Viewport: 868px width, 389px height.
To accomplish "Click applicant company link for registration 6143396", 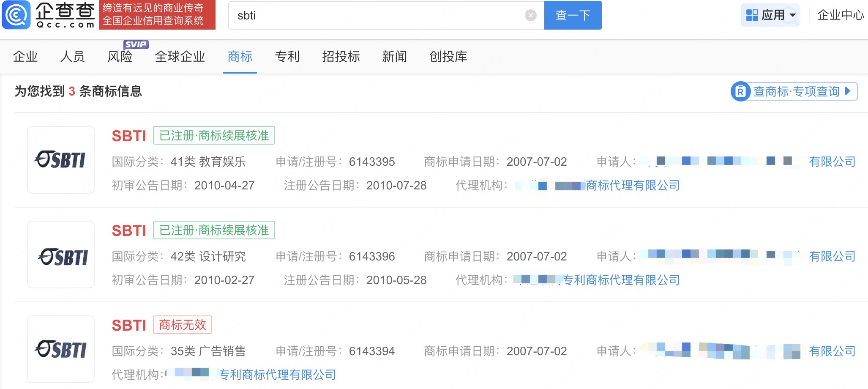I will coord(832,256).
